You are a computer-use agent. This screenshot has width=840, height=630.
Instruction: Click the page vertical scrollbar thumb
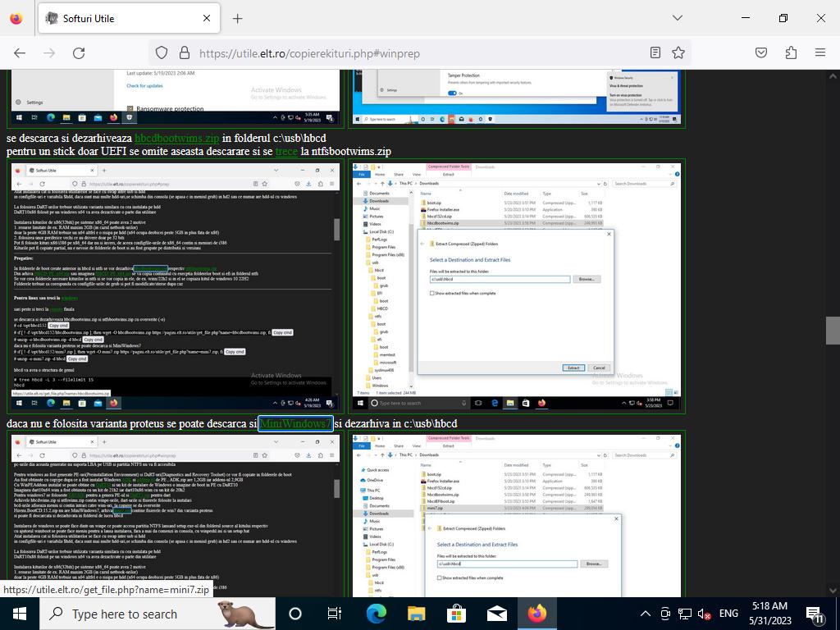coord(833,330)
